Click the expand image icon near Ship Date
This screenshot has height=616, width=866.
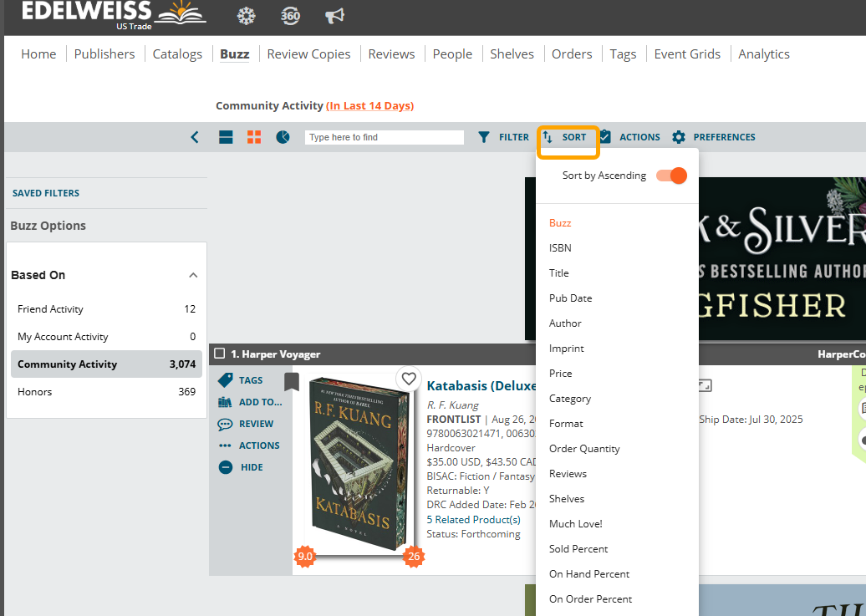(x=706, y=385)
